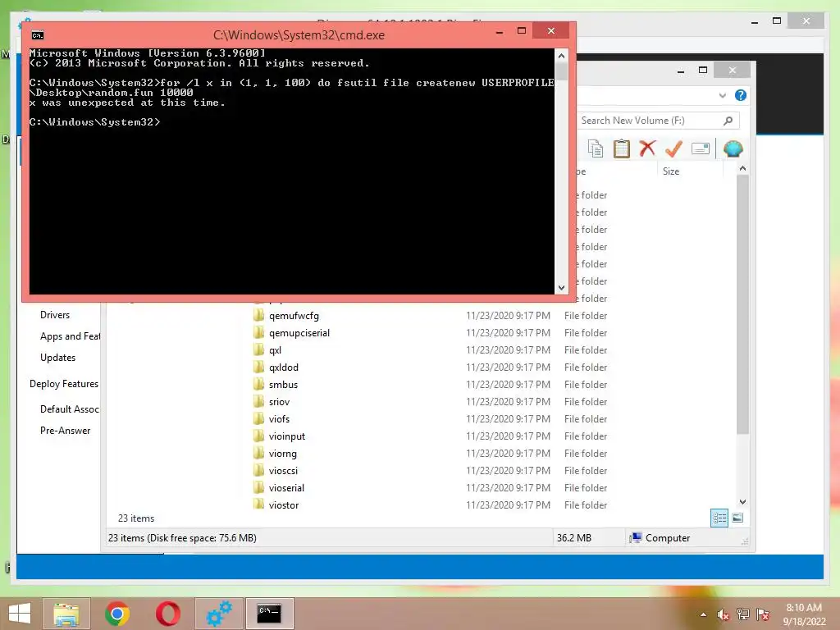Select the vioserial folder

[x=286, y=488]
